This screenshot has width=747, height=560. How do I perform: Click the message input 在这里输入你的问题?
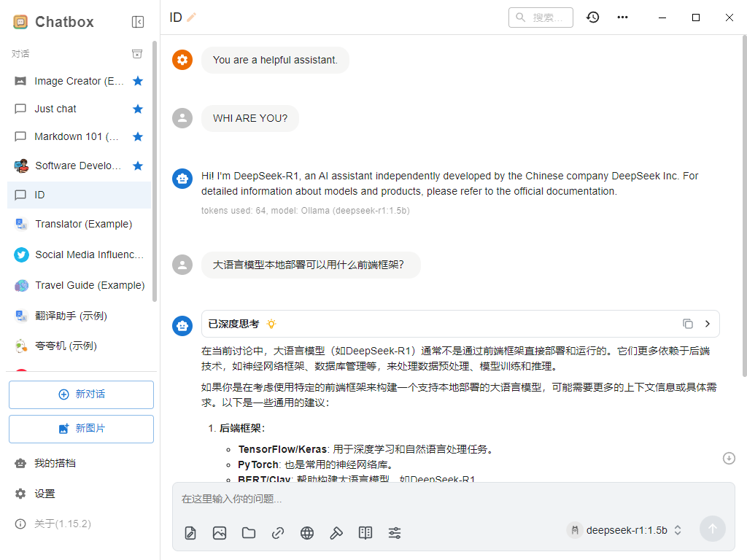454,499
